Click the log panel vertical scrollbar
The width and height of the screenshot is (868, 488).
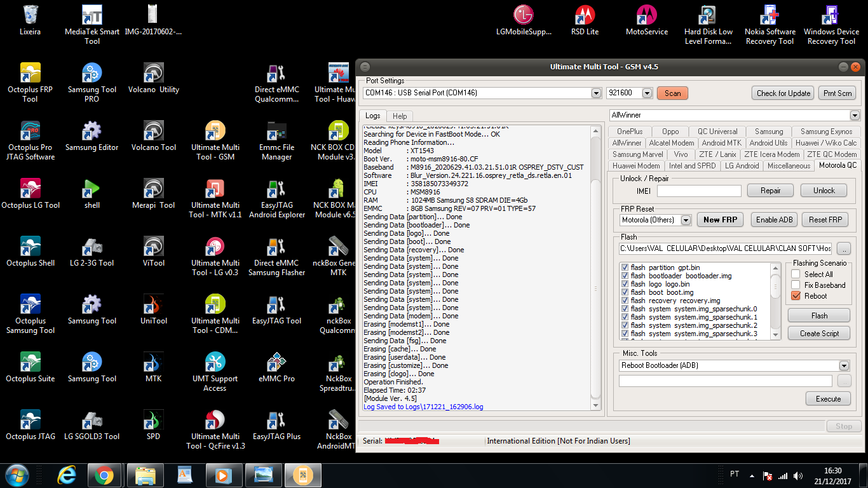pos(595,267)
